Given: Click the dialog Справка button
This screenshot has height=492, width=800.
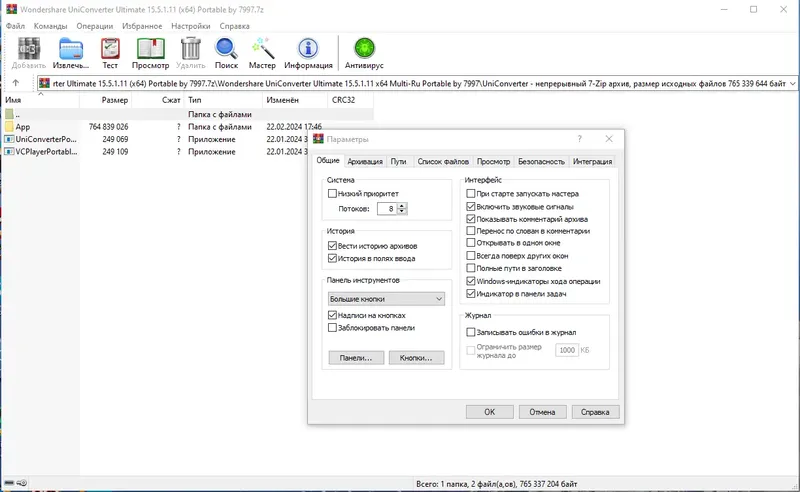Looking at the screenshot, I should 595,412.
